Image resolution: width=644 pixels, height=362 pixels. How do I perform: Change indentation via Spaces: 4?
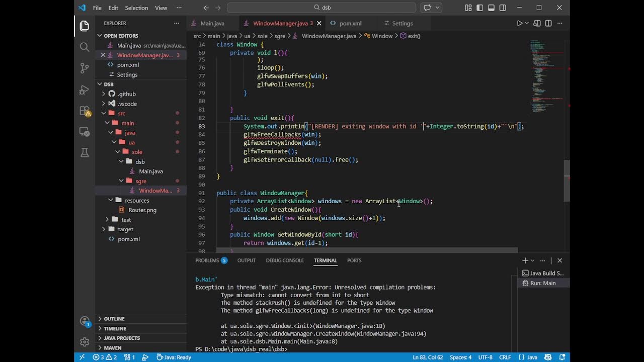tap(460, 357)
